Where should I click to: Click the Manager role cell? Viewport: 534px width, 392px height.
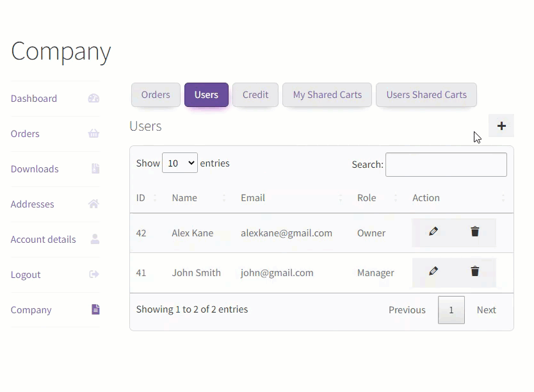pos(376,273)
